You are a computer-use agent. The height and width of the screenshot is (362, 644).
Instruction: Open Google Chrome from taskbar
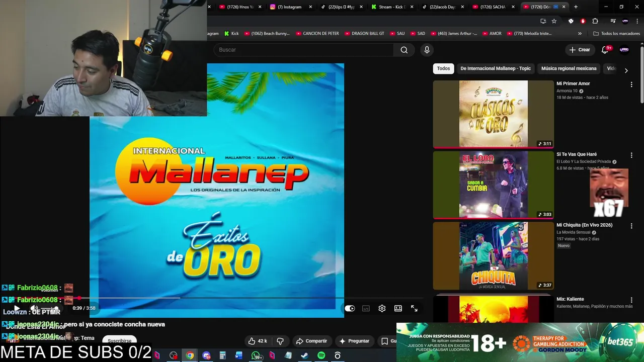point(190,355)
